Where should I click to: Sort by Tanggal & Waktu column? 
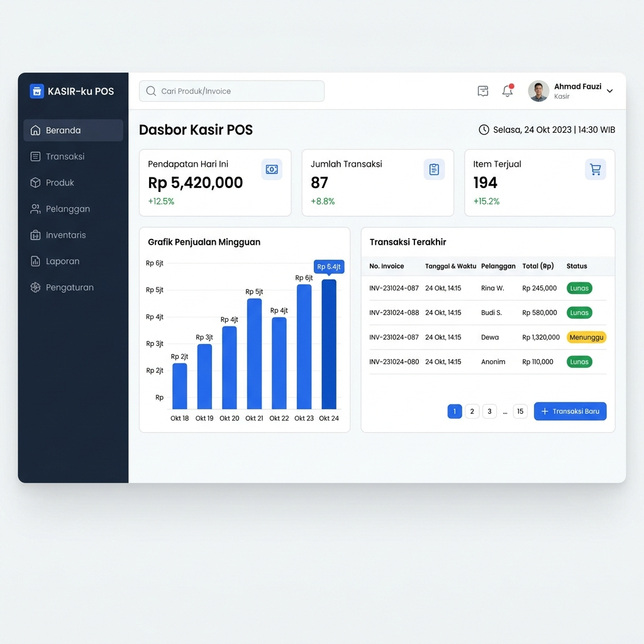tap(450, 266)
